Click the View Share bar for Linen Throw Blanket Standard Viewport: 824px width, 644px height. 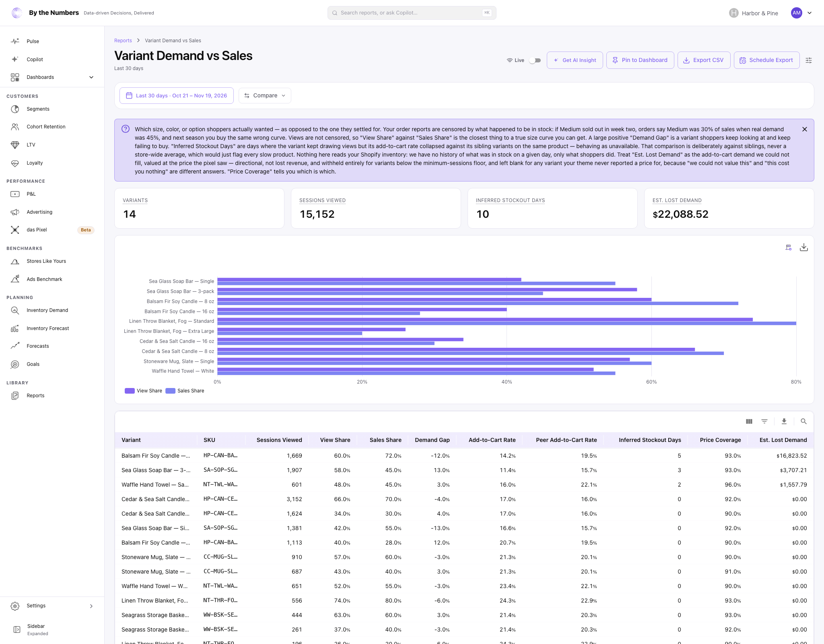click(x=485, y=320)
